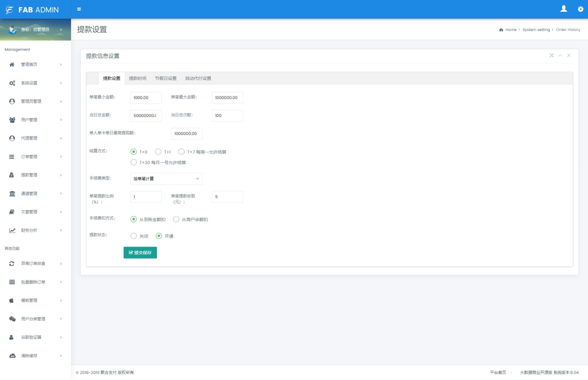588x380 pixels.
Task: Switch to the 自动代付设置 tab
Action: coord(198,78)
